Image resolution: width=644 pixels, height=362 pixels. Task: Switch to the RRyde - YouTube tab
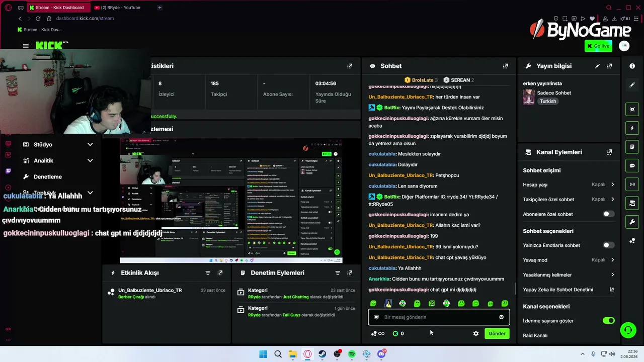point(121,8)
